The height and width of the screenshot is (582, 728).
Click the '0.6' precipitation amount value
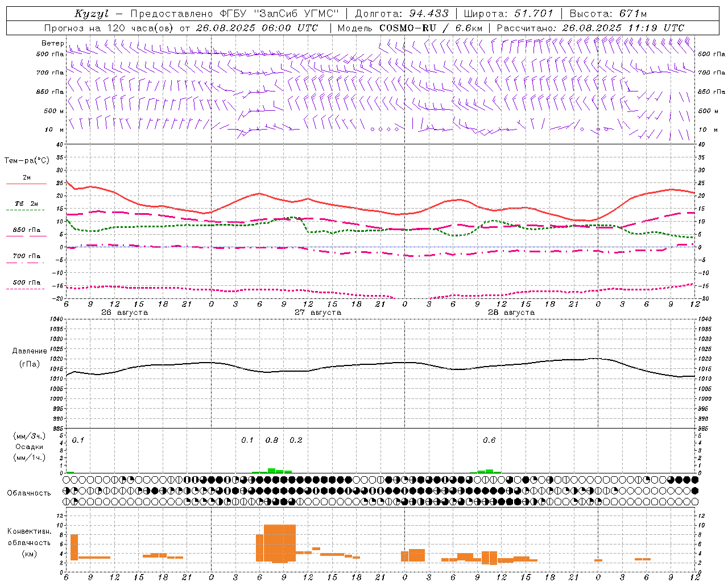[x=489, y=440]
